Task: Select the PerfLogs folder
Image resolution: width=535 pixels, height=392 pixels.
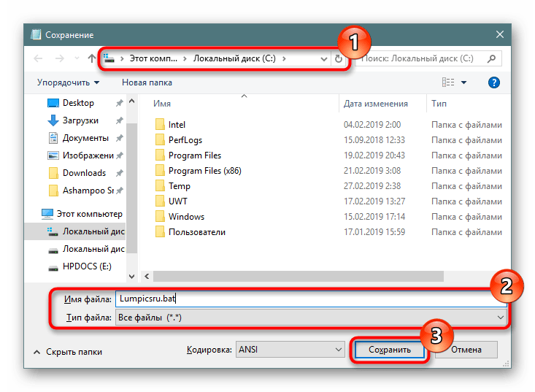Action: click(x=185, y=140)
